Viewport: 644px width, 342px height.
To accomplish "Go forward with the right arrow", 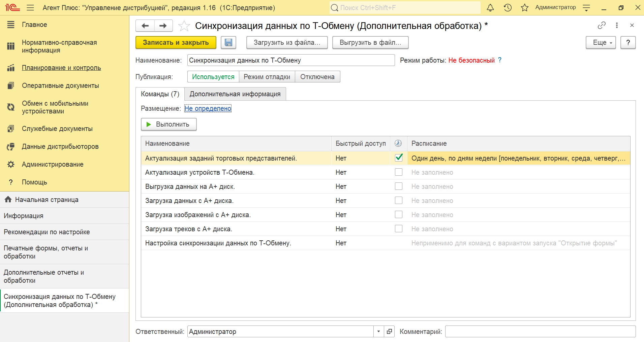I will click(x=163, y=26).
